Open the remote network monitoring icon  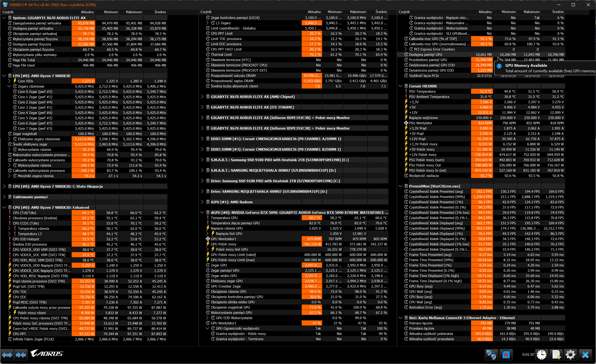491,355
